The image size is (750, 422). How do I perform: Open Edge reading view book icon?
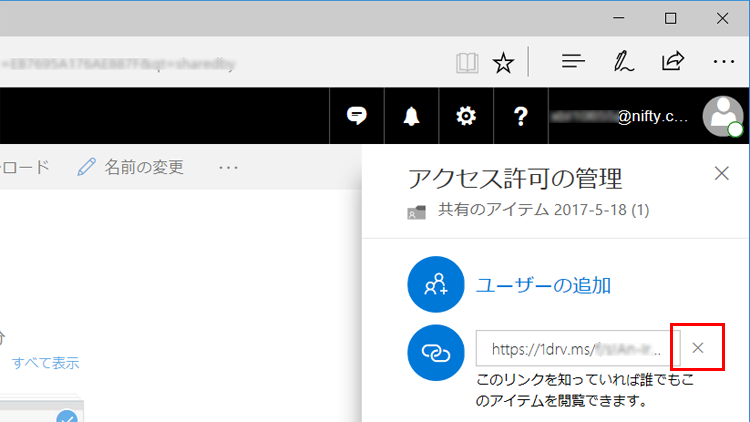(x=467, y=62)
